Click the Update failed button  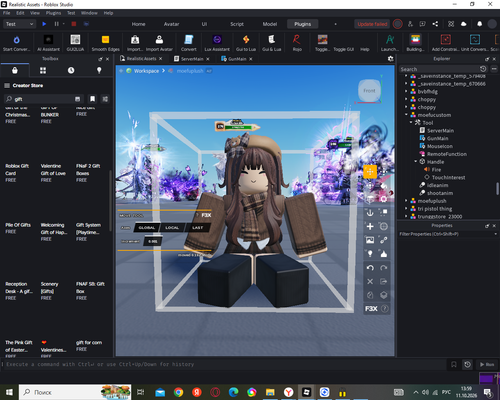tap(372, 24)
